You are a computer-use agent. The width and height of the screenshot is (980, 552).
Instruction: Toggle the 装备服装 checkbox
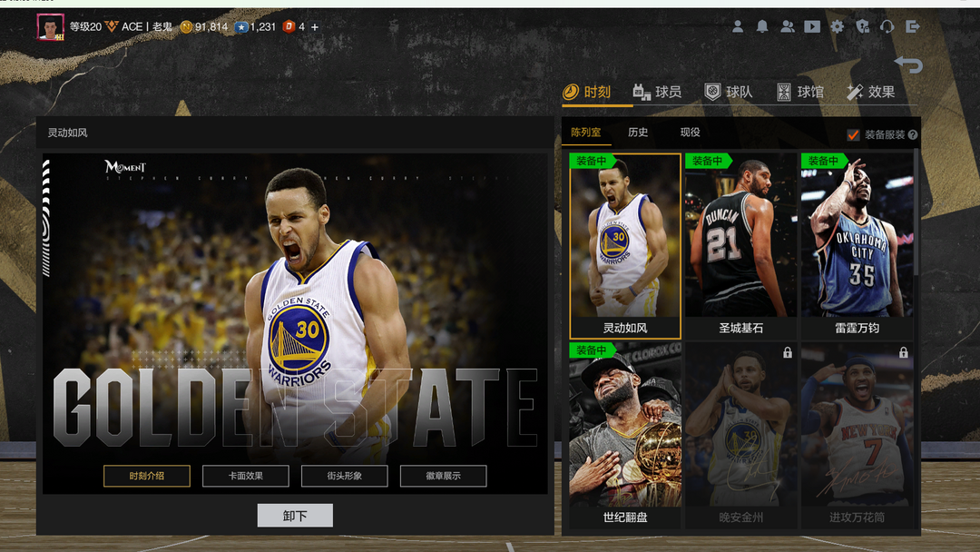tap(853, 134)
